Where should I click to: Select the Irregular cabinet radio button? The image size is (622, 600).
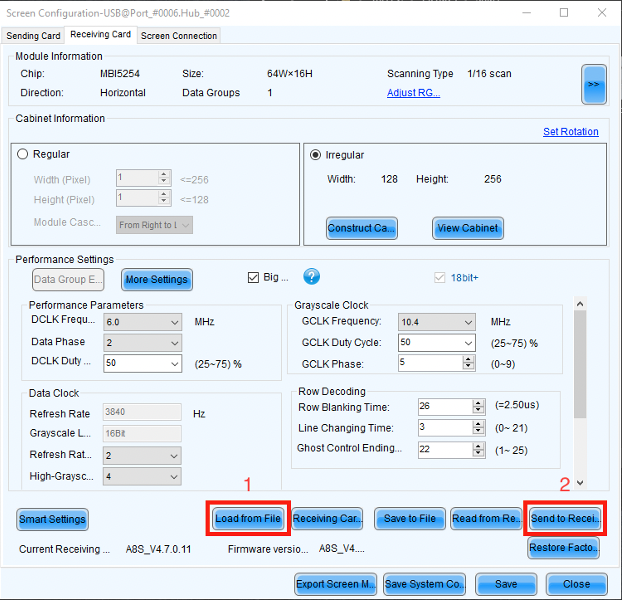point(316,155)
